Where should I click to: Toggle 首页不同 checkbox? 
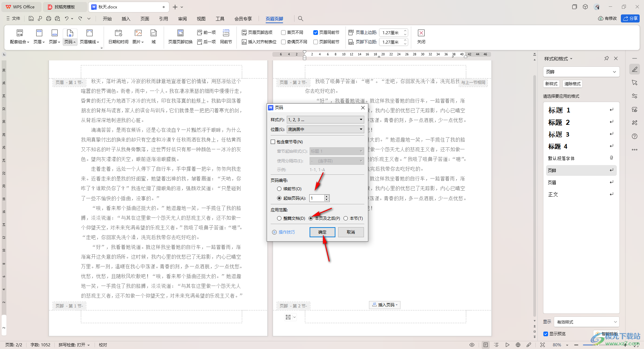click(283, 33)
